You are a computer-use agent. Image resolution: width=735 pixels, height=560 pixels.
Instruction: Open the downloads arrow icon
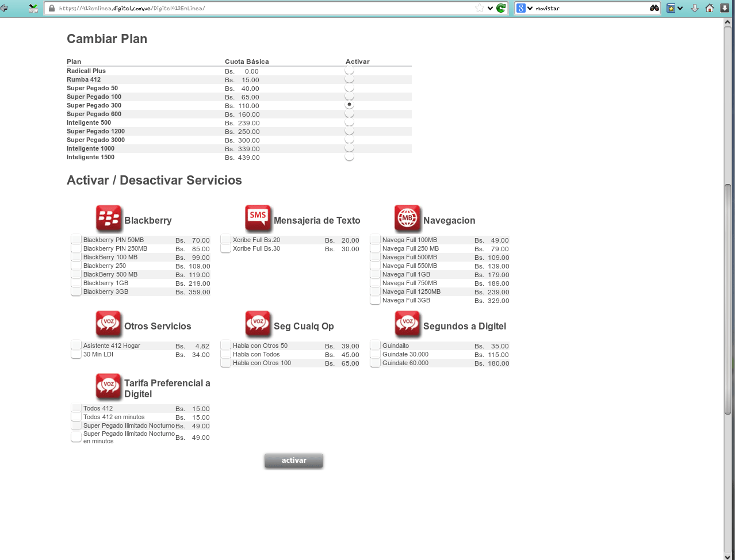695,8
